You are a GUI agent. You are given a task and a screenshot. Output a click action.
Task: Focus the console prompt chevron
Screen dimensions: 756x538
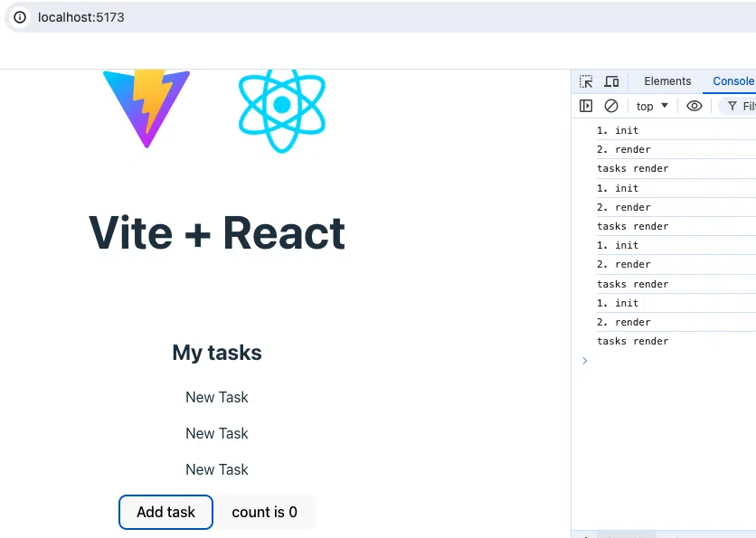pos(585,361)
